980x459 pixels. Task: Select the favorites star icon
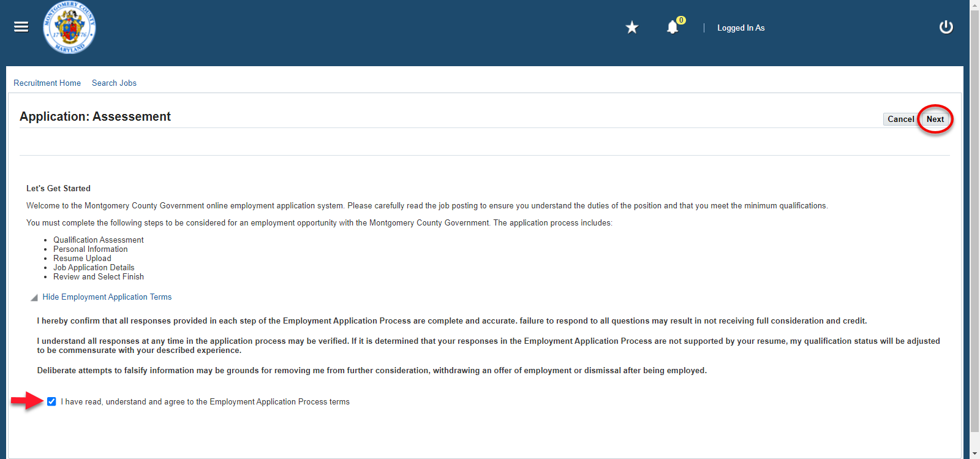pyautogui.click(x=631, y=27)
